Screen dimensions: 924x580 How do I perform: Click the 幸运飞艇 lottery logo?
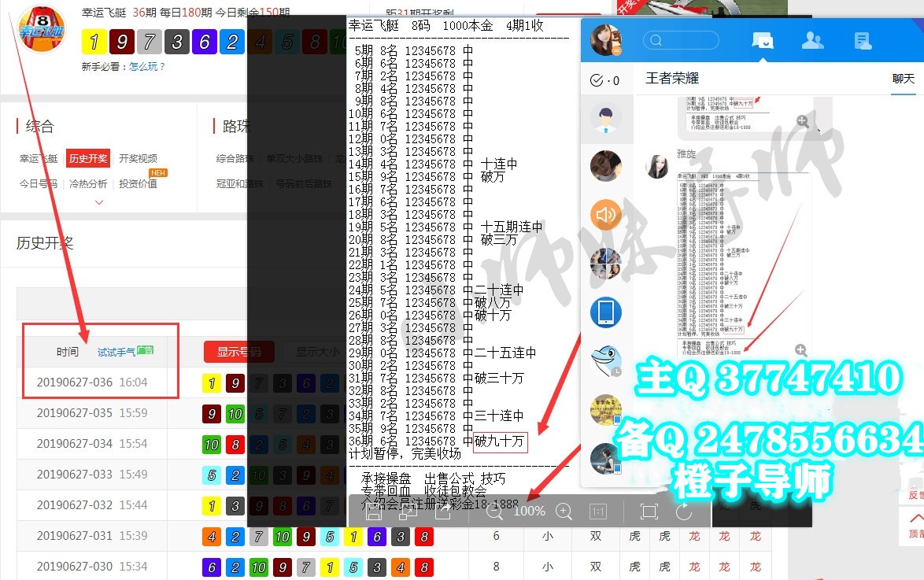(x=42, y=29)
